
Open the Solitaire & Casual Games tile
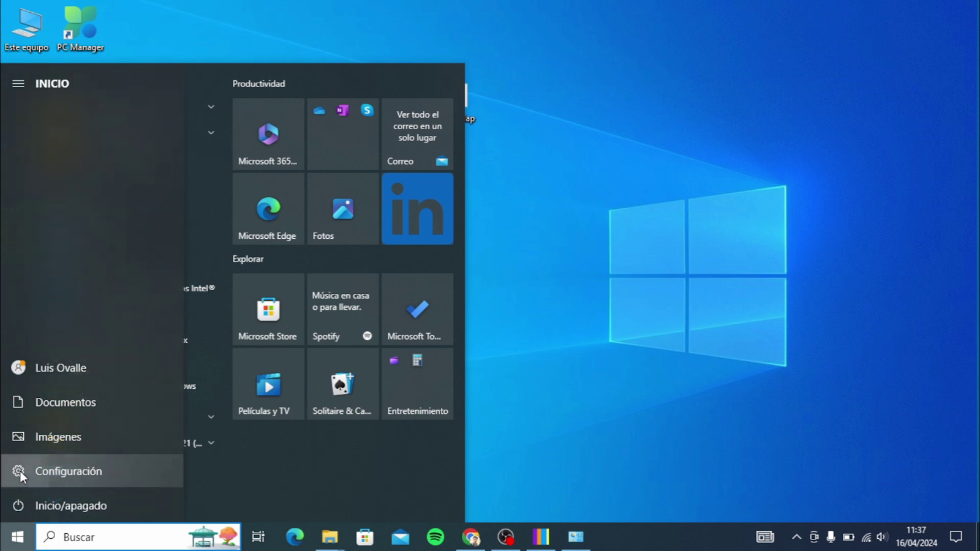point(343,384)
